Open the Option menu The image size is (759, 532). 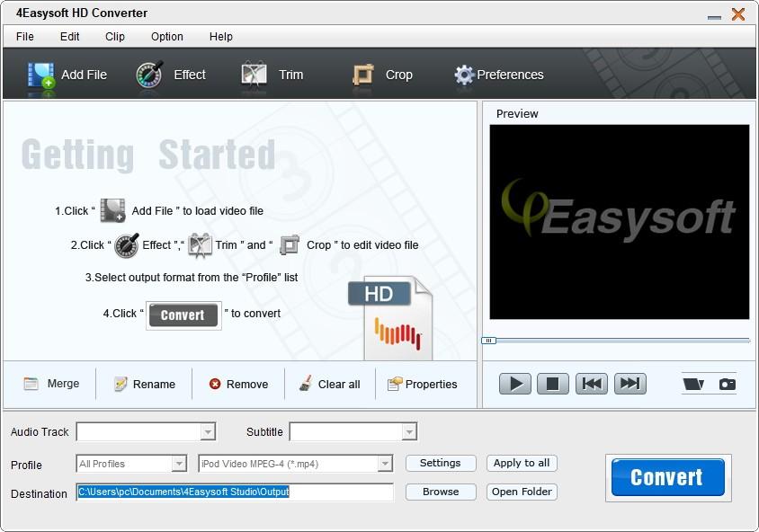(167, 37)
